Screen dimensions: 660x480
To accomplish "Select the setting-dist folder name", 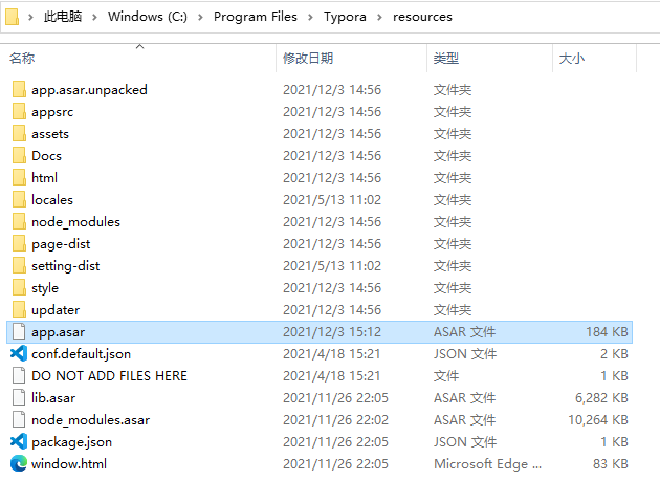I will tap(66, 266).
